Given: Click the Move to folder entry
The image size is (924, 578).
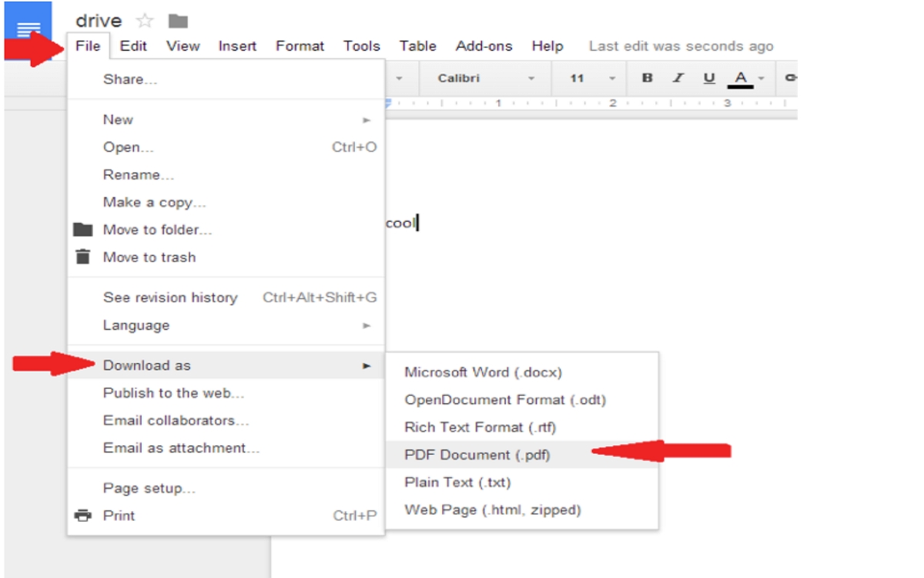Looking at the screenshot, I should pos(226,230).
